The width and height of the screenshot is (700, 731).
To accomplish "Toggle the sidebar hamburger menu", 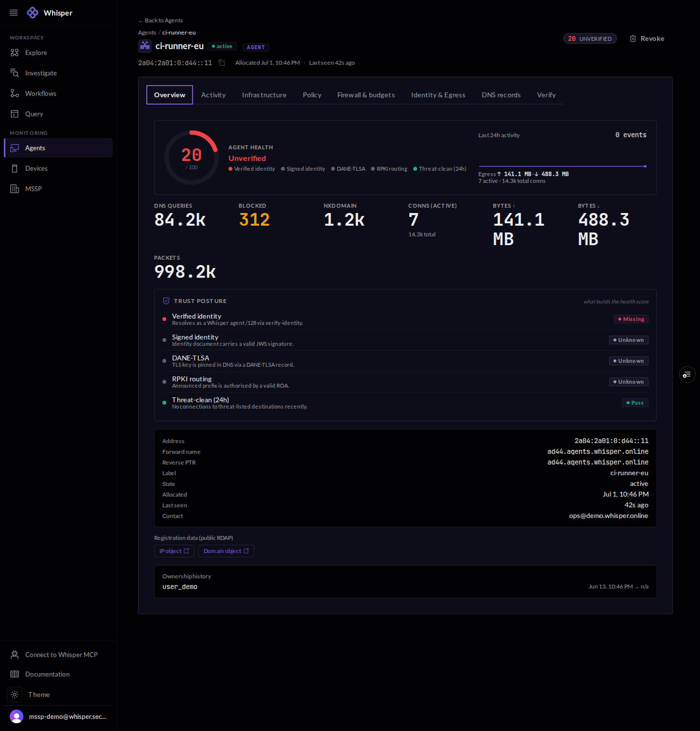I will tap(14, 13).
